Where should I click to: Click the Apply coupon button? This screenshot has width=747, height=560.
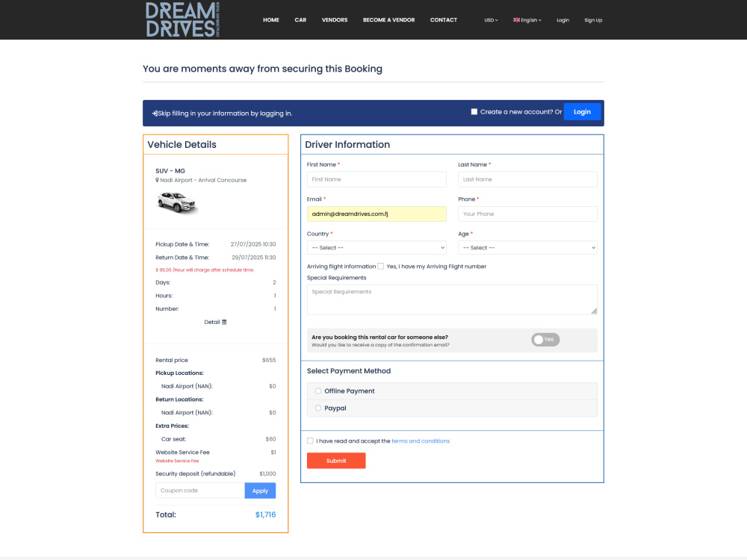click(260, 491)
